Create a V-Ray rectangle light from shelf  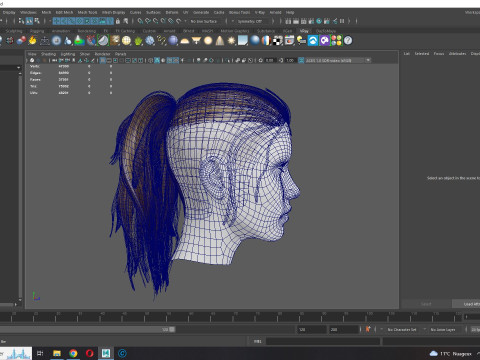coord(196,41)
